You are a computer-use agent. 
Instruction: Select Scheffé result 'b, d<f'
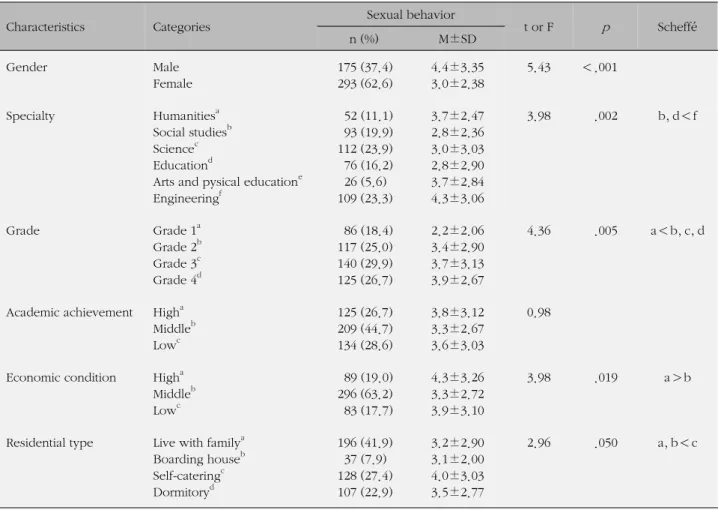pyautogui.click(x=677, y=116)
